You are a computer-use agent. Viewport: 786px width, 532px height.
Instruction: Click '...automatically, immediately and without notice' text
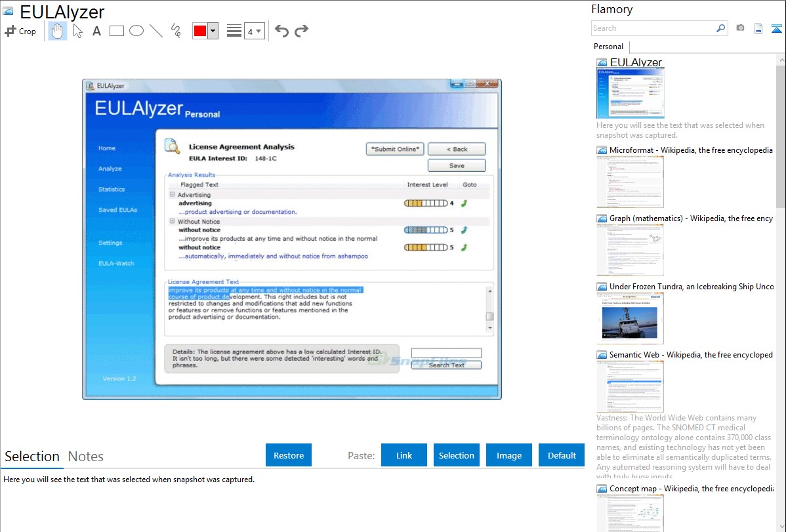(x=273, y=256)
